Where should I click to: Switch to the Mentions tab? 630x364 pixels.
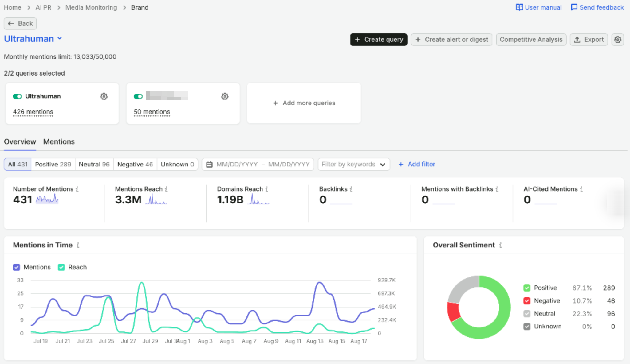coord(59,142)
